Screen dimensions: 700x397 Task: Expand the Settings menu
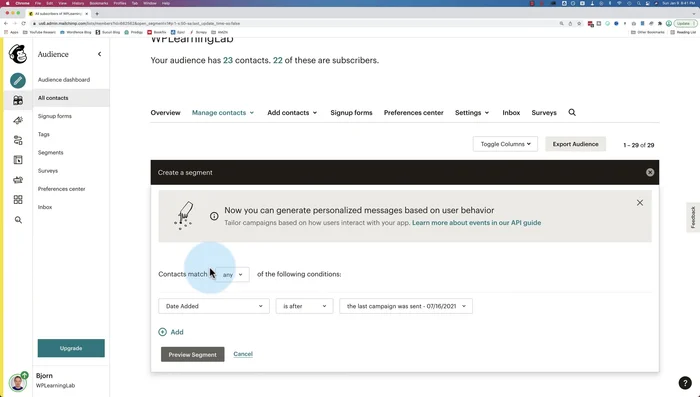pyautogui.click(x=472, y=113)
